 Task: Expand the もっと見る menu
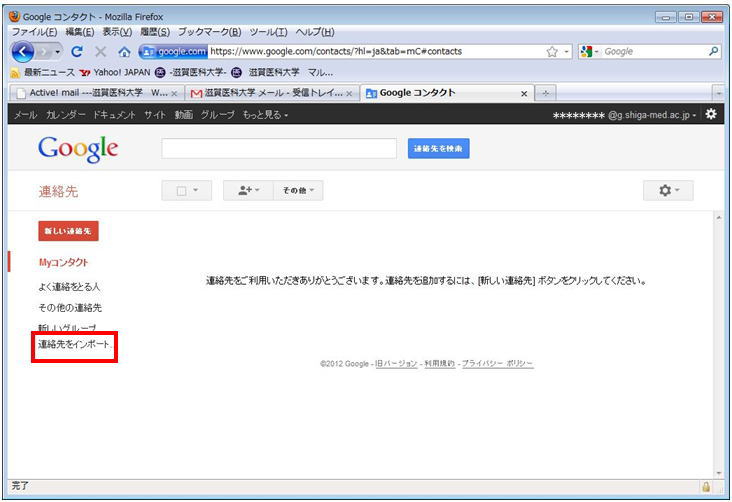click(265, 114)
